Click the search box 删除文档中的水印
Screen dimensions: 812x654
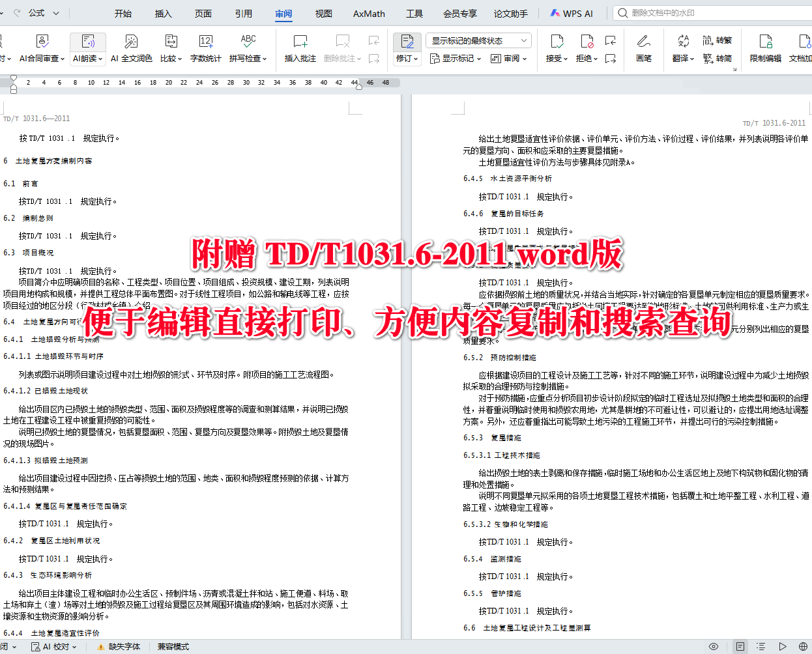tap(712, 13)
